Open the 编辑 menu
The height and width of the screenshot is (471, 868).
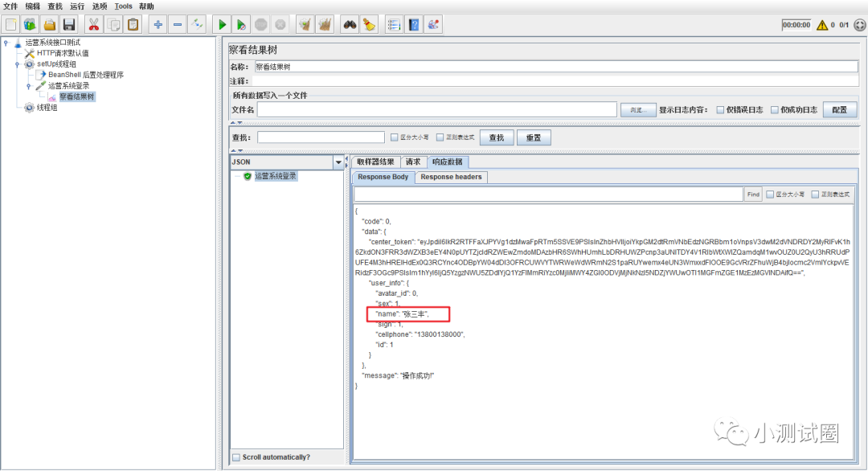[33, 6]
